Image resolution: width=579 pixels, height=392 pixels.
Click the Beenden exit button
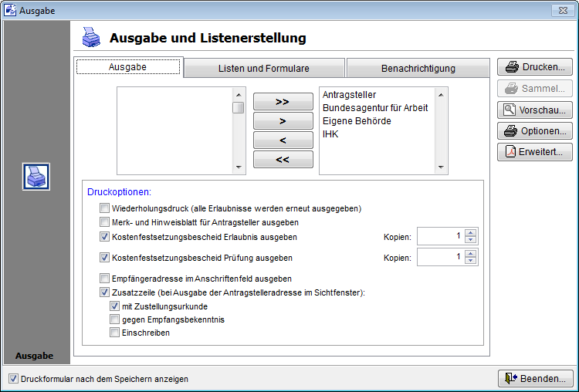click(x=536, y=378)
